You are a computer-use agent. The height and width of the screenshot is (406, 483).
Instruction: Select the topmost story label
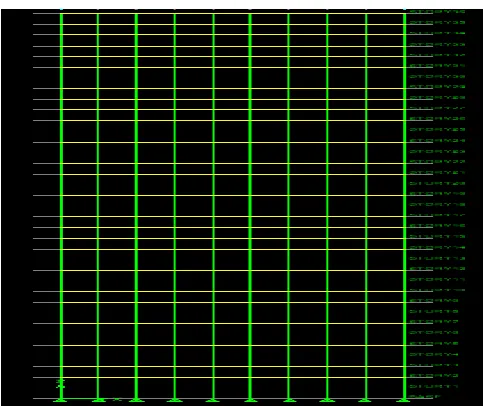coord(437,12)
